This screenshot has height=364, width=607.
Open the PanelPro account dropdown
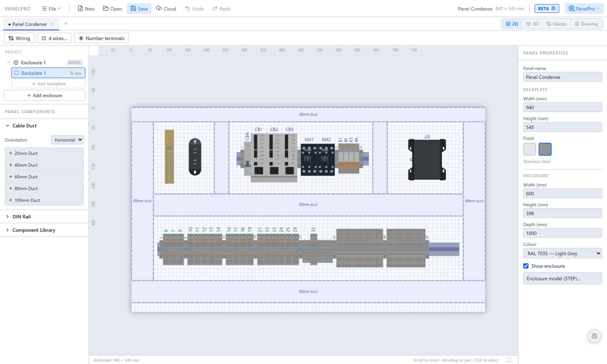tap(584, 8)
